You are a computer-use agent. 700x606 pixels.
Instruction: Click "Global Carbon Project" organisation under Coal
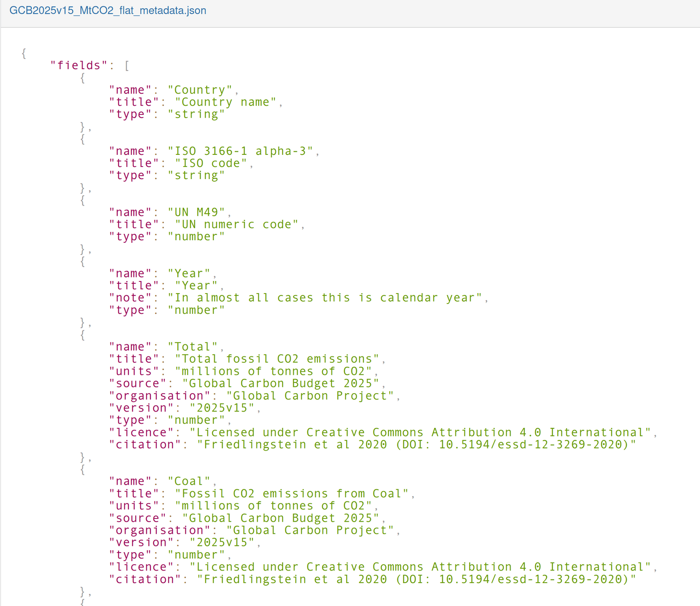(310, 530)
